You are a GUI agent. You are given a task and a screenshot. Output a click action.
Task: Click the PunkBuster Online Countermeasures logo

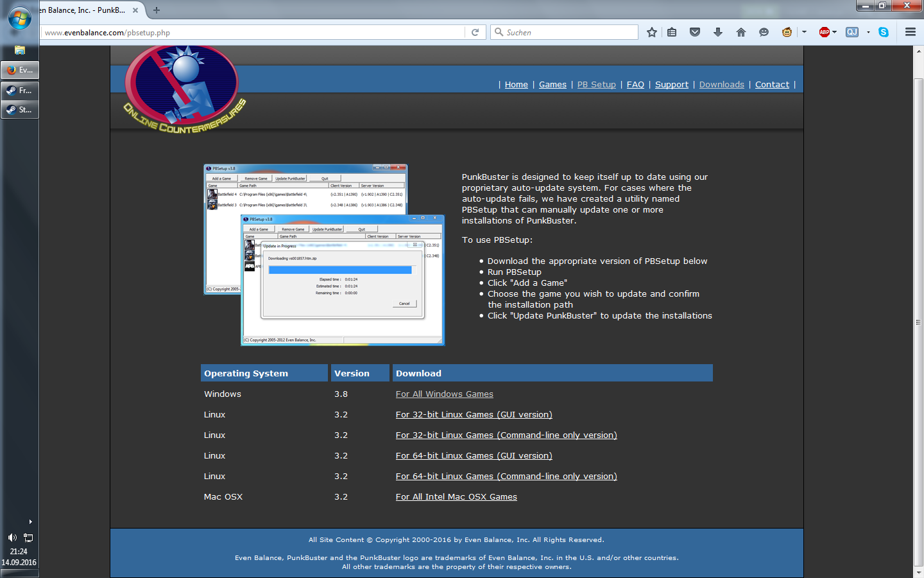click(x=184, y=89)
